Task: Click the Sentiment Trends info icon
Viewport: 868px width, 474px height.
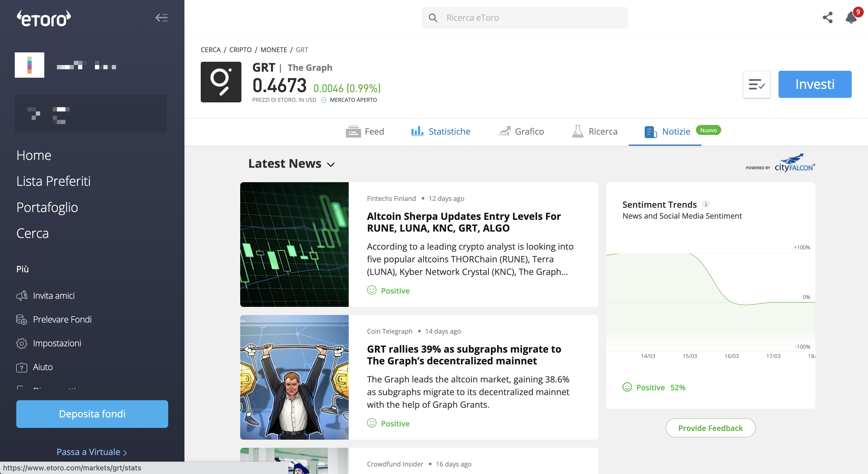Action: 706,204
